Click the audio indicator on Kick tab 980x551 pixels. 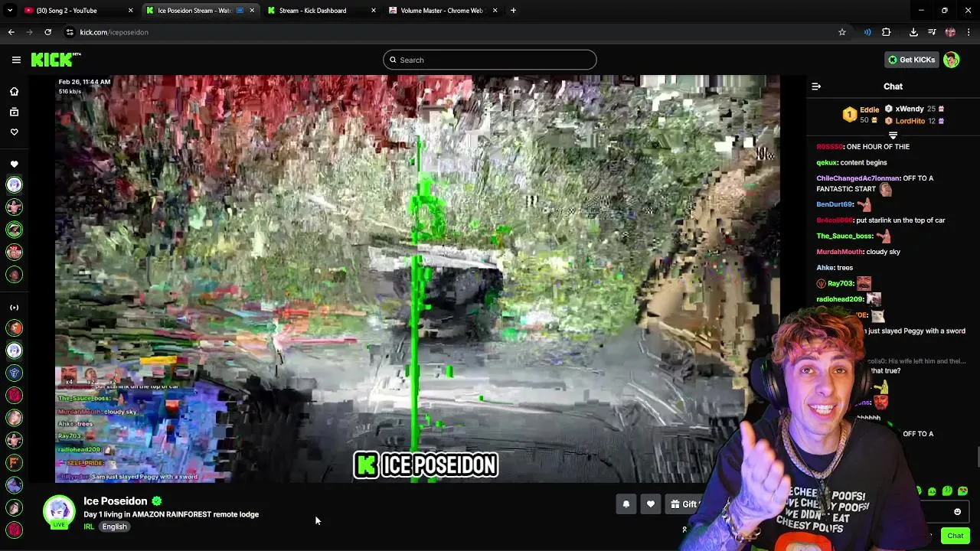click(240, 11)
